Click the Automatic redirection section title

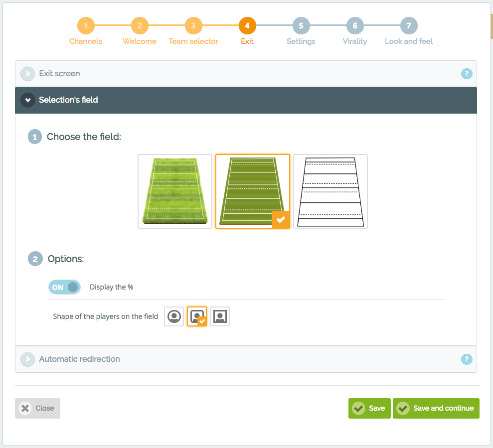point(80,359)
